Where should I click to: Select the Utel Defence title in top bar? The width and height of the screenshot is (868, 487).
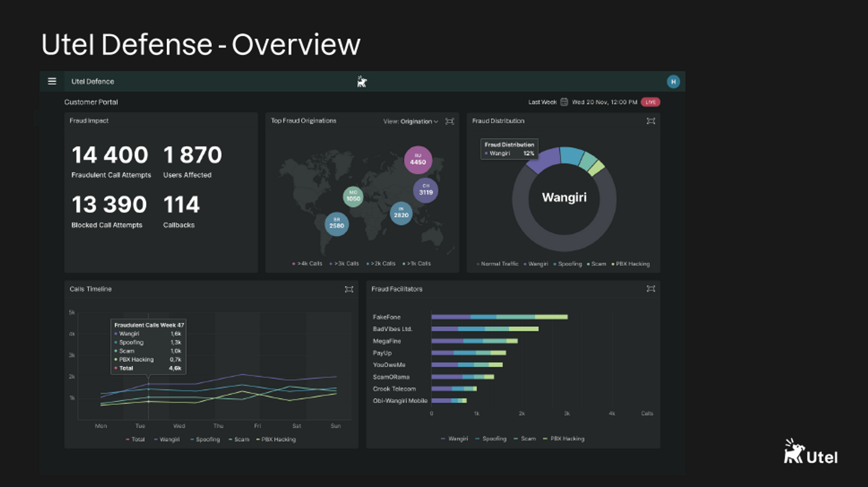(x=92, y=82)
